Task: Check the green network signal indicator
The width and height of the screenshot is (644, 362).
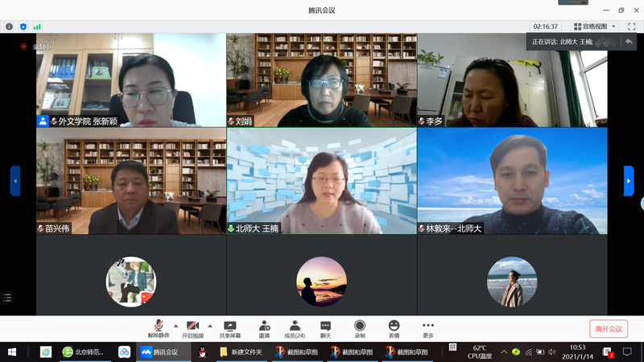Action: pyautogui.click(x=37, y=27)
